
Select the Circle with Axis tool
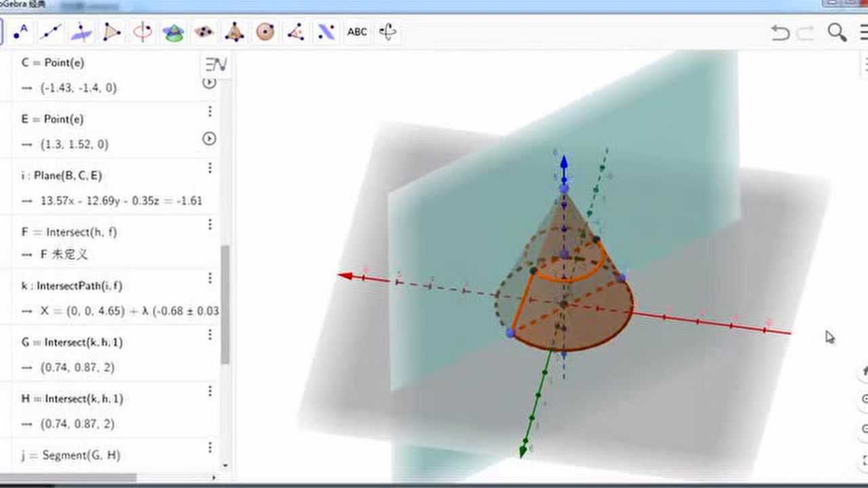(142, 31)
